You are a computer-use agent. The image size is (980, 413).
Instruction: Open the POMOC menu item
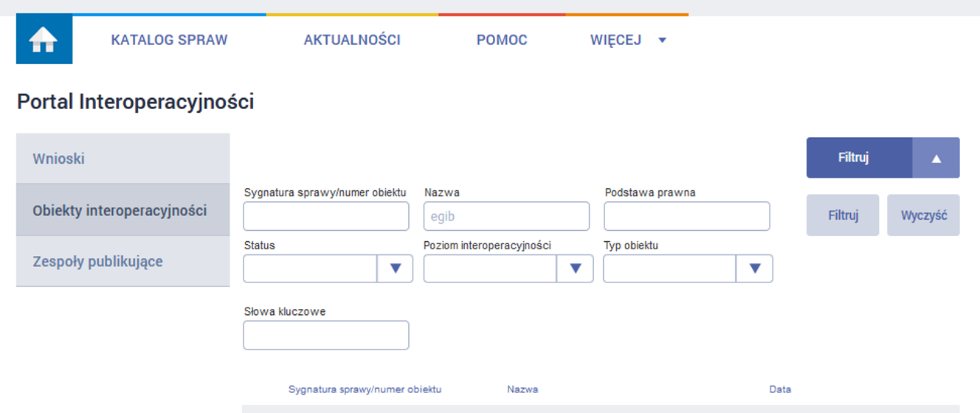pyautogui.click(x=502, y=40)
